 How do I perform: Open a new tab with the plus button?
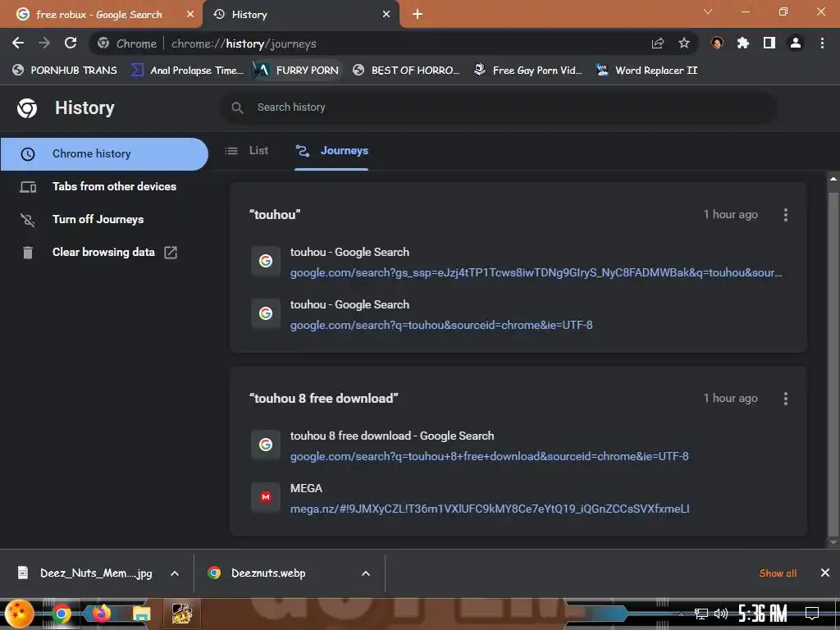coord(418,15)
